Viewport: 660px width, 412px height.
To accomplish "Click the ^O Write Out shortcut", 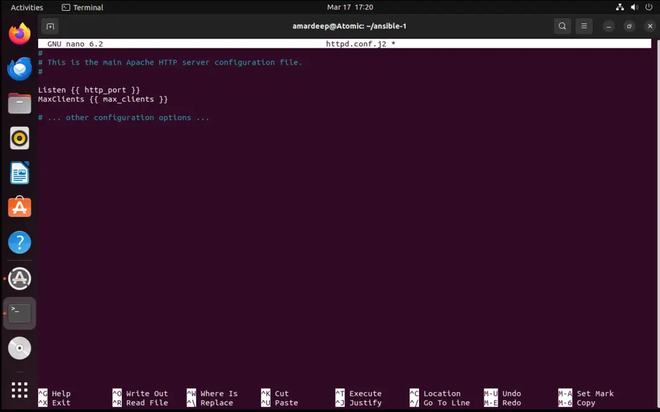I will click(140, 393).
